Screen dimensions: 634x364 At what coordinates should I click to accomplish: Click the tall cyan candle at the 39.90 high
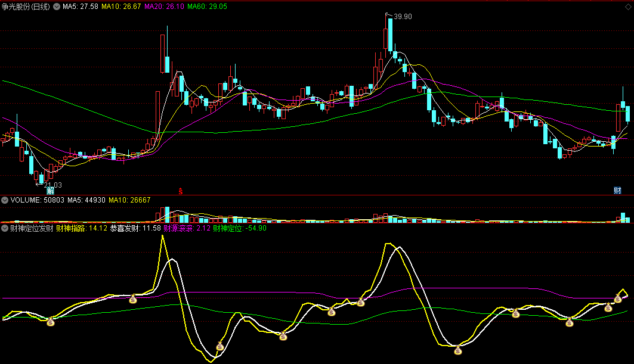[390, 35]
